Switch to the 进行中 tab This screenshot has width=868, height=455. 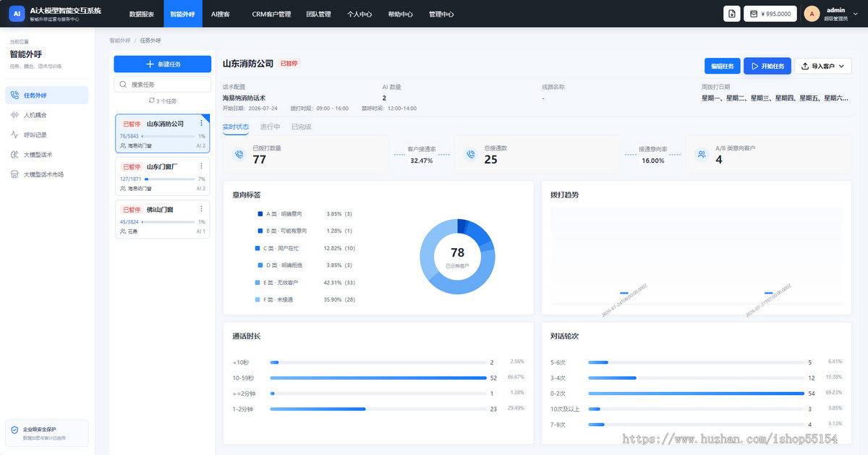tap(271, 127)
